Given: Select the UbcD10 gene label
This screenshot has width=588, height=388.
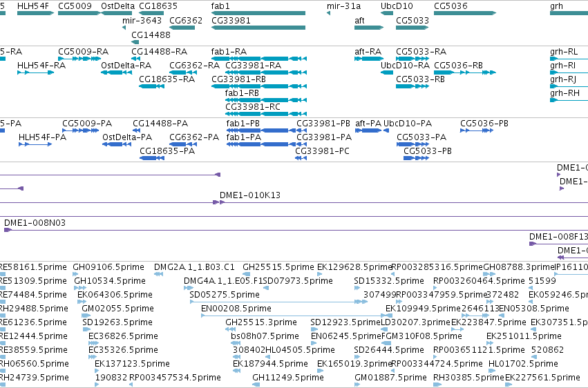Looking at the screenshot, I should [397, 6].
